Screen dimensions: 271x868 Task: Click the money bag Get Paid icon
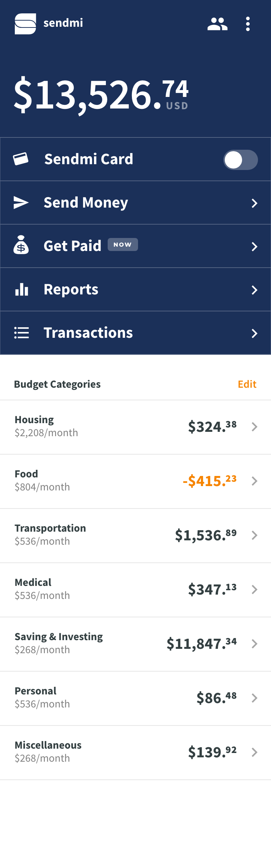tap(21, 245)
